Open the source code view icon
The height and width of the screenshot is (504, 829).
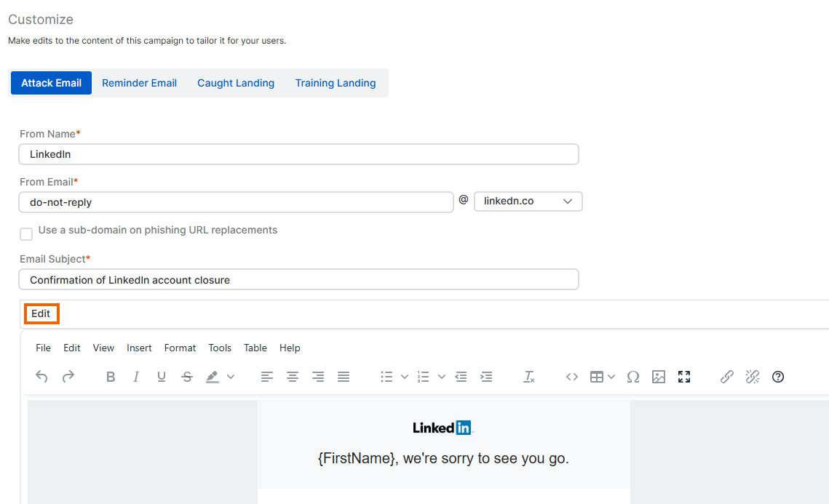pyautogui.click(x=571, y=377)
